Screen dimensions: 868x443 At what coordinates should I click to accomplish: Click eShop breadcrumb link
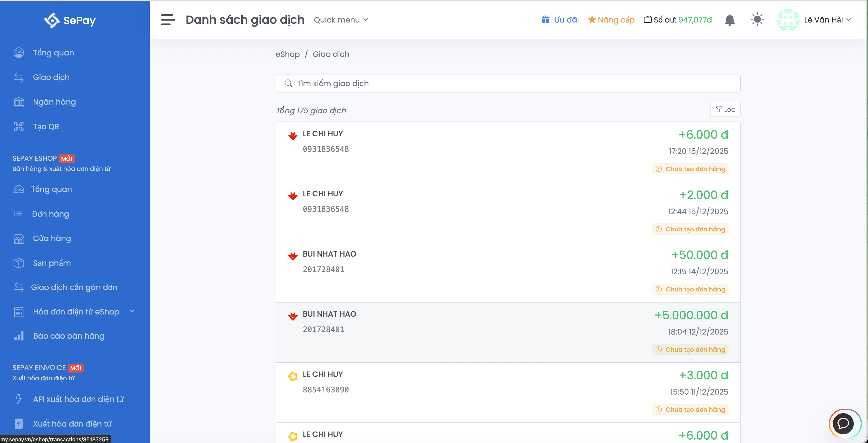pos(287,54)
